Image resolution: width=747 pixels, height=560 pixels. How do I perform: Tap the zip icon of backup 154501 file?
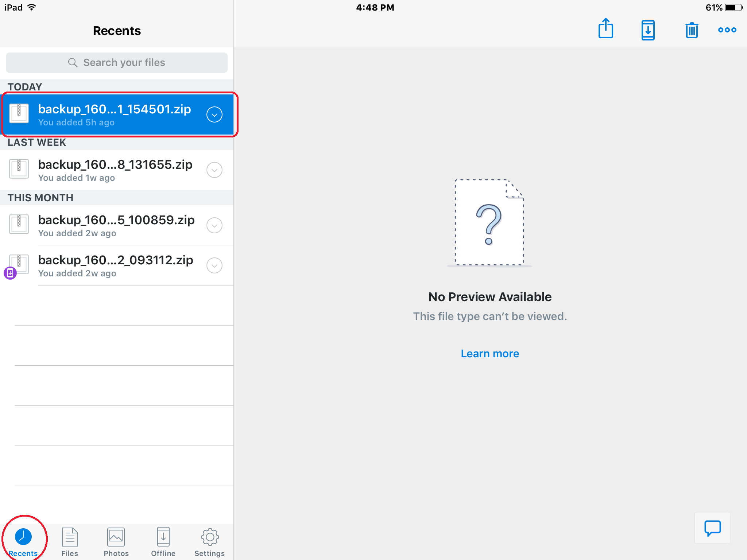[19, 113]
